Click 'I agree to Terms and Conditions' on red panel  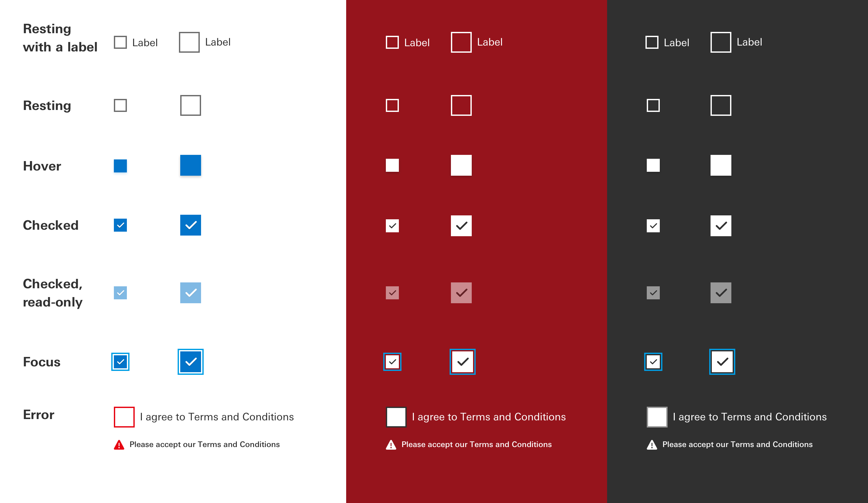tap(489, 417)
